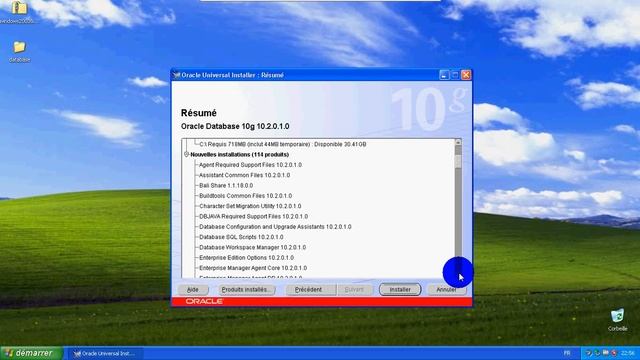This screenshot has width=640, height=360.
Task: Click the Oracle installer title bar icon
Action: [176, 75]
